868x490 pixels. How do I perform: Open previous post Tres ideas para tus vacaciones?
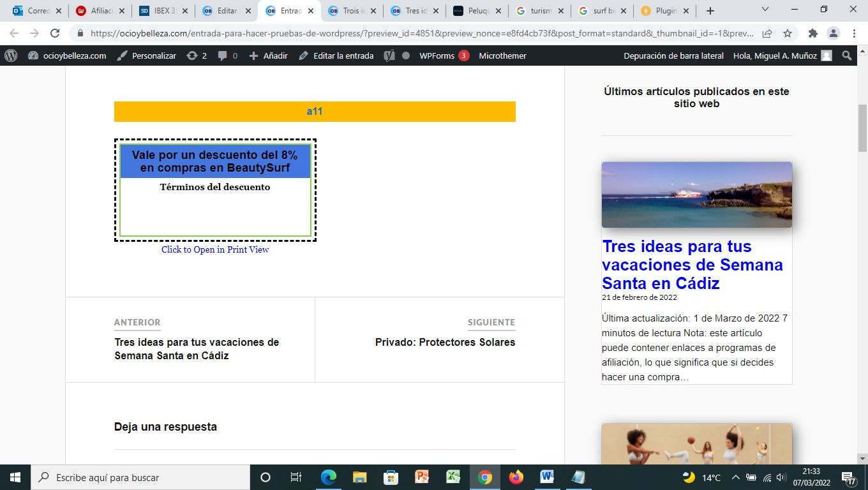point(197,349)
